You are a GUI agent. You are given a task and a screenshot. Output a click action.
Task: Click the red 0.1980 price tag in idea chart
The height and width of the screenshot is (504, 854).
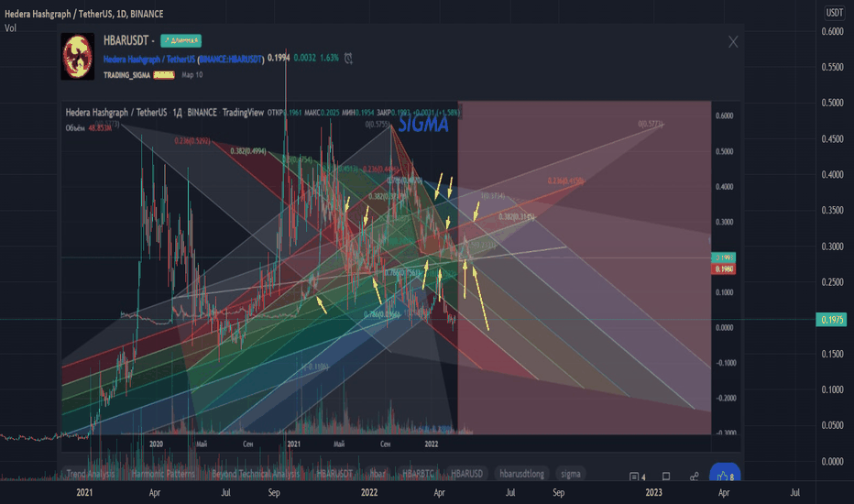click(x=723, y=268)
